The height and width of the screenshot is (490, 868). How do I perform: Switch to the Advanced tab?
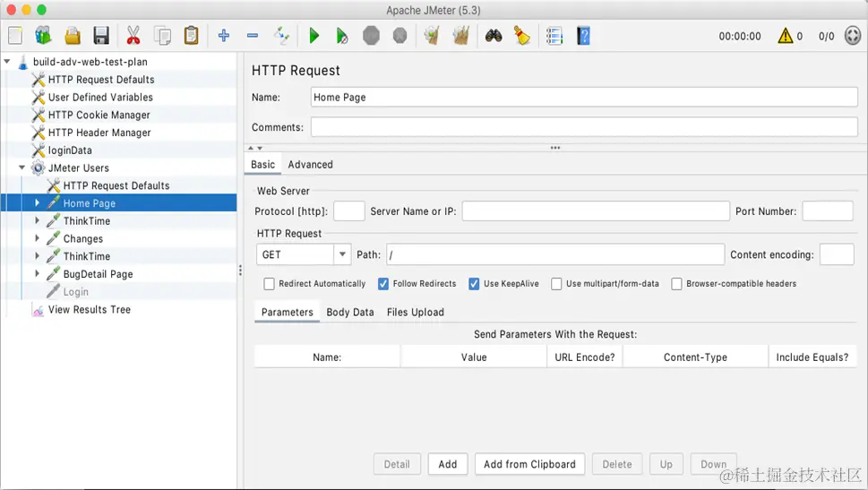coord(310,165)
